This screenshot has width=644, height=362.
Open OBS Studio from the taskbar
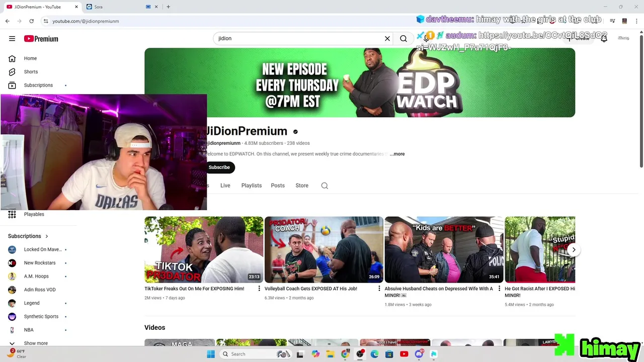point(360,354)
